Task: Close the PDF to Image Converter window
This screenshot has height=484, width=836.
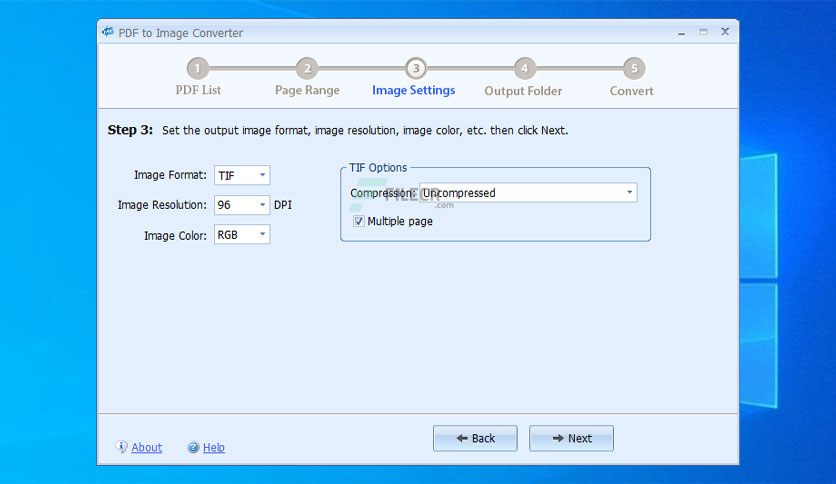Action: click(725, 31)
